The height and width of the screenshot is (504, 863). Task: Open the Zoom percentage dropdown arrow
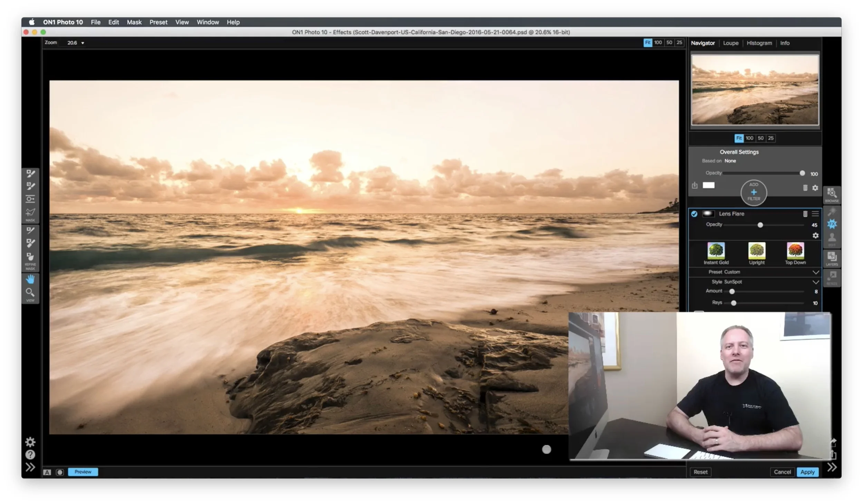[x=83, y=43]
